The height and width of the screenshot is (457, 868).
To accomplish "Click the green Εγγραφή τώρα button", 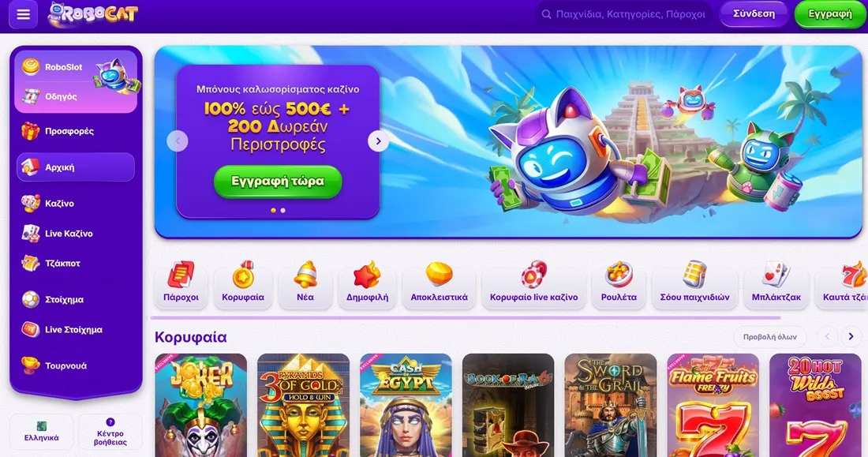I will [278, 182].
